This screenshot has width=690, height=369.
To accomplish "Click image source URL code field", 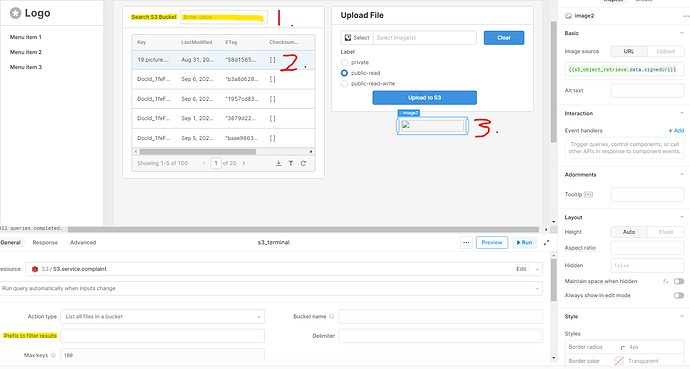I will pos(624,70).
